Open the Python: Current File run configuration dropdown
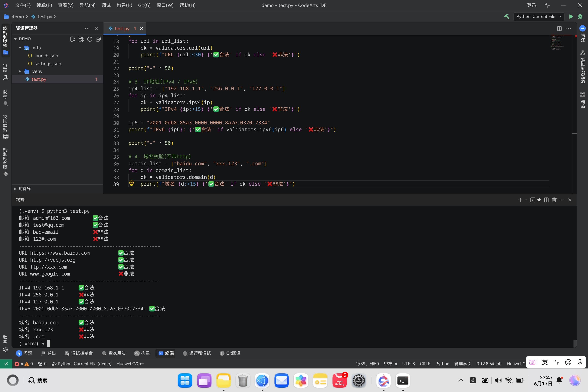This screenshot has width=588, height=392. click(539, 17)
